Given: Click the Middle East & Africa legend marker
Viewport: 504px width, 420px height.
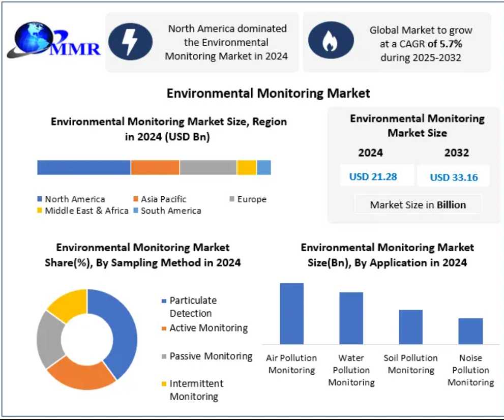Looking at the screenshot, I should (x=40, y=211).
